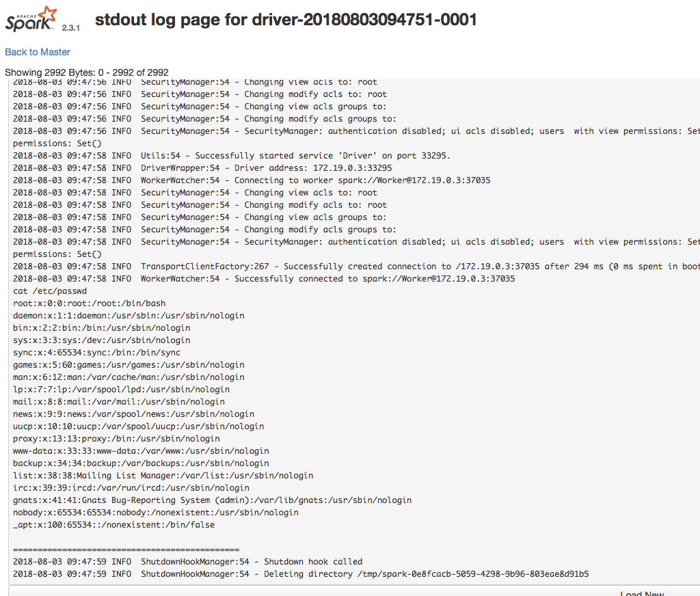Click the root:x:0:0 passwd entry

tap(89, 303)
